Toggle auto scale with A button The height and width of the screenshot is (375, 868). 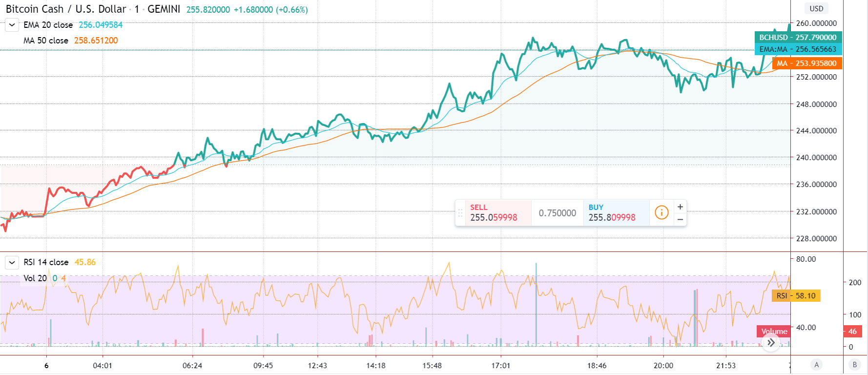tap(816, 364)
